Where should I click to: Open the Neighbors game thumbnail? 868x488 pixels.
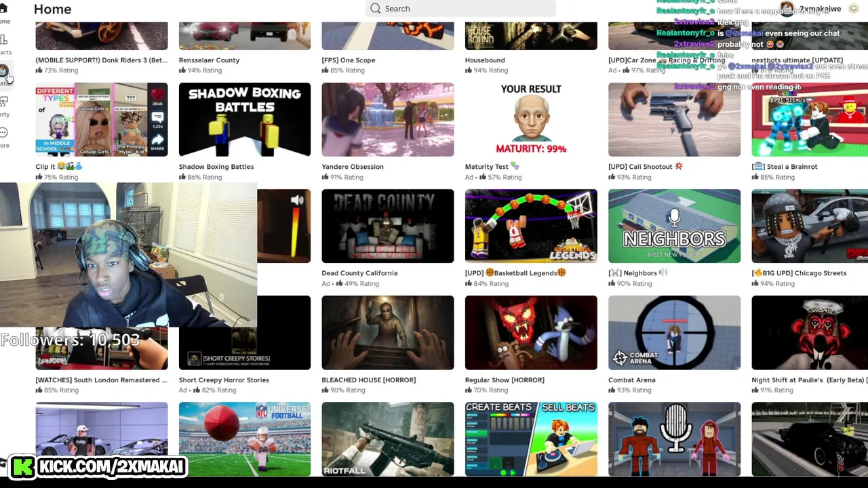coord(674,226)
